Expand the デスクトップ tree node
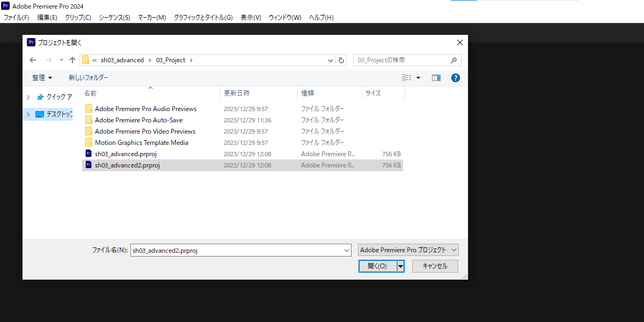 (28, 114)
